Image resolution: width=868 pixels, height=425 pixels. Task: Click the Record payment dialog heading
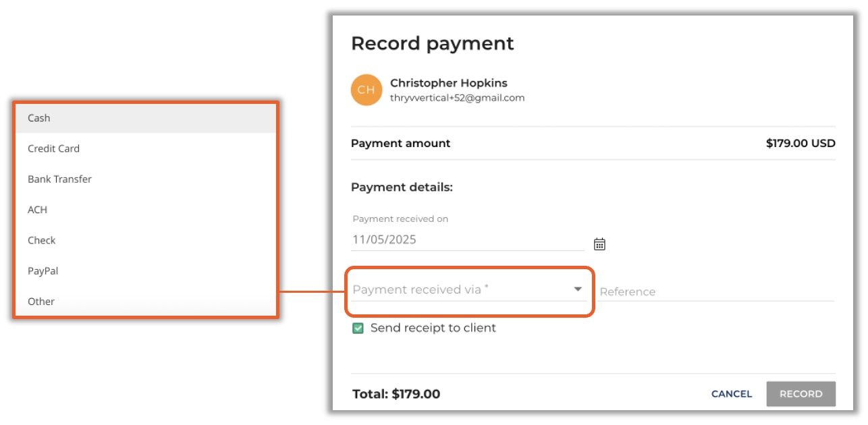432,43
